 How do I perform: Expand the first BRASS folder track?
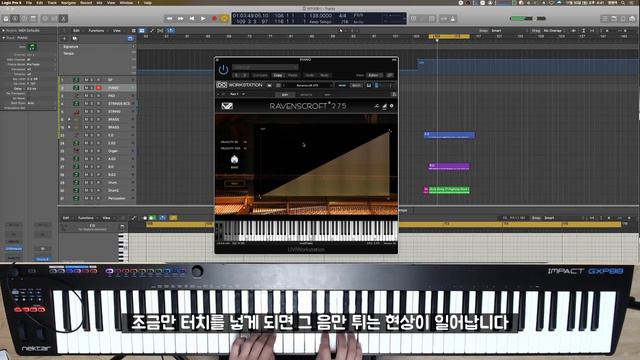click(69, 120)
